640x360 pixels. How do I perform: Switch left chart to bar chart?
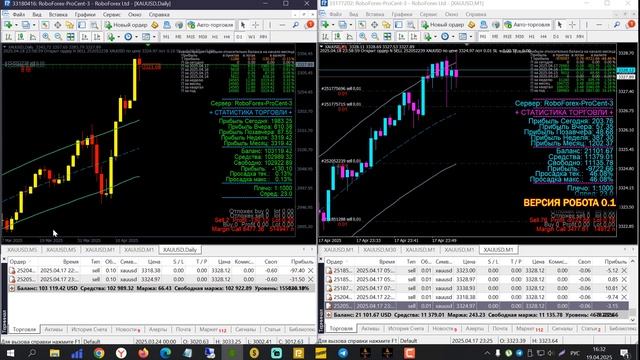click(x=9, y=37)
